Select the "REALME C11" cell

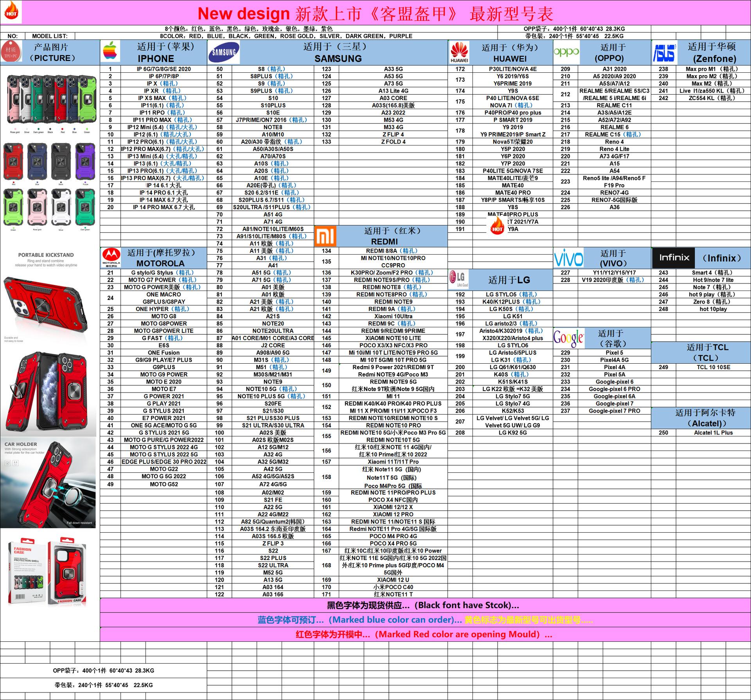(x=614, y=106)
